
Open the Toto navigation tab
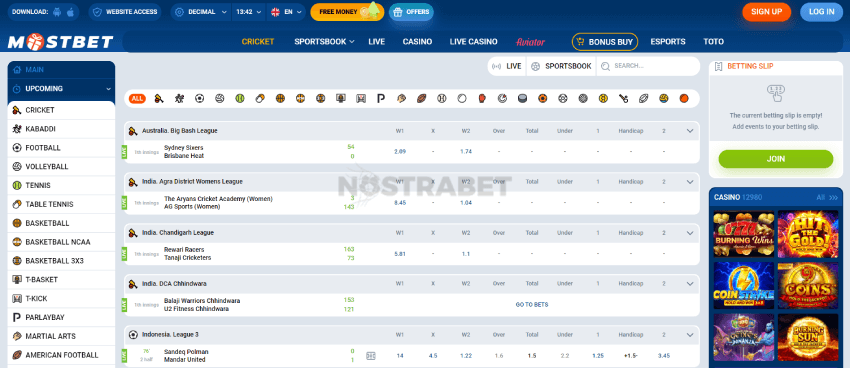[x=713, y=42]
